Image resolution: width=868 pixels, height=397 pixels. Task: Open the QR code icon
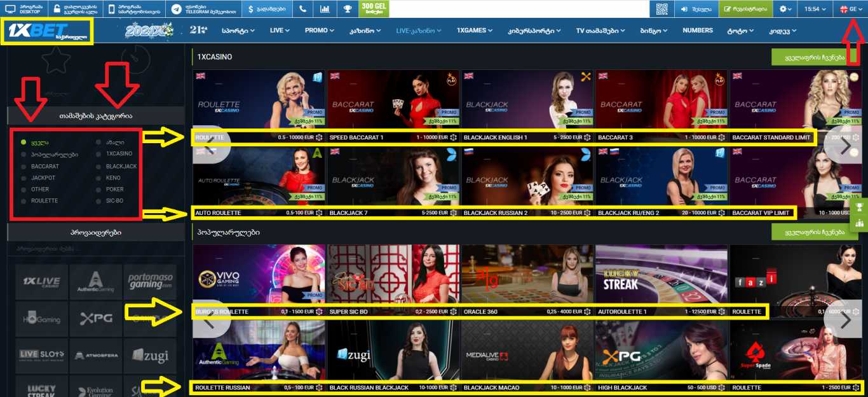662,9
